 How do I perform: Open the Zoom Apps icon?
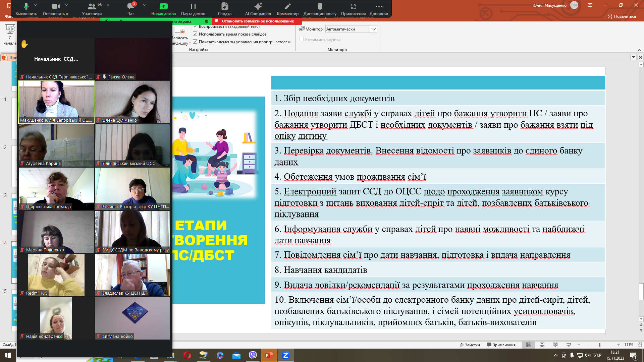(353, 9)
